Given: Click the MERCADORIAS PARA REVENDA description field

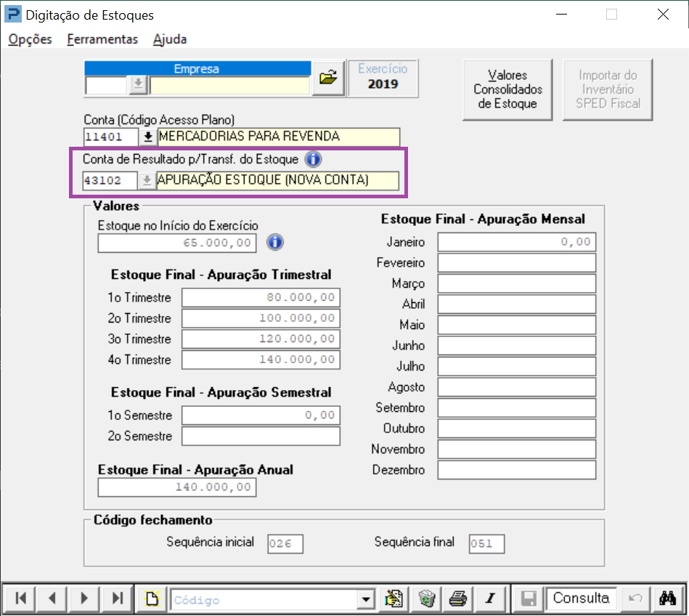Looking at the screenshot, I should point(279,137).
